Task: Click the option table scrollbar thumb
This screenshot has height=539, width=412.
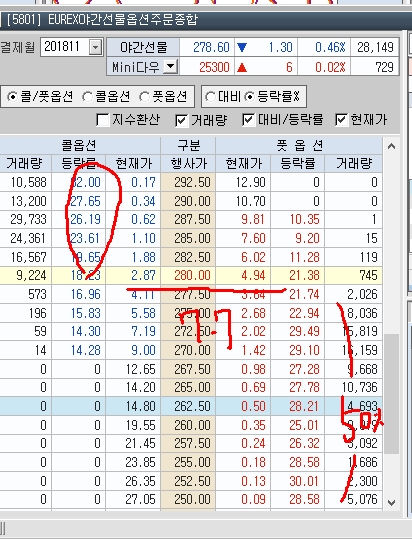Action: (391, 394)
